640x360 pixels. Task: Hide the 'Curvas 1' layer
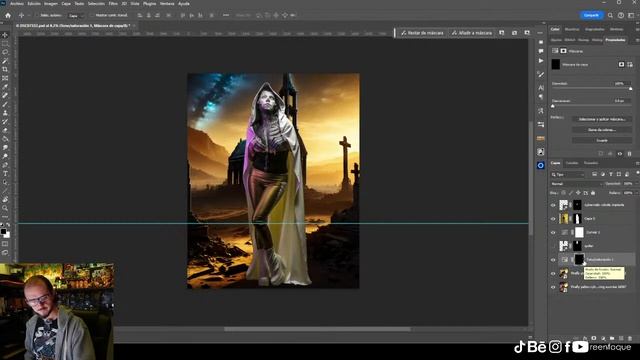click(553, 233)
